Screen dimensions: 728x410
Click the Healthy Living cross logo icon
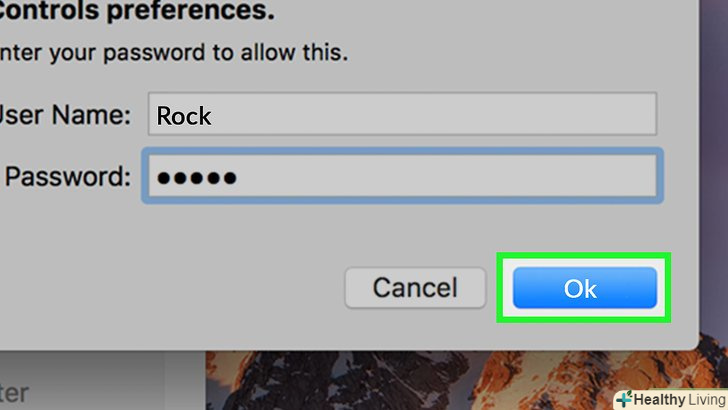coord(623,398)
